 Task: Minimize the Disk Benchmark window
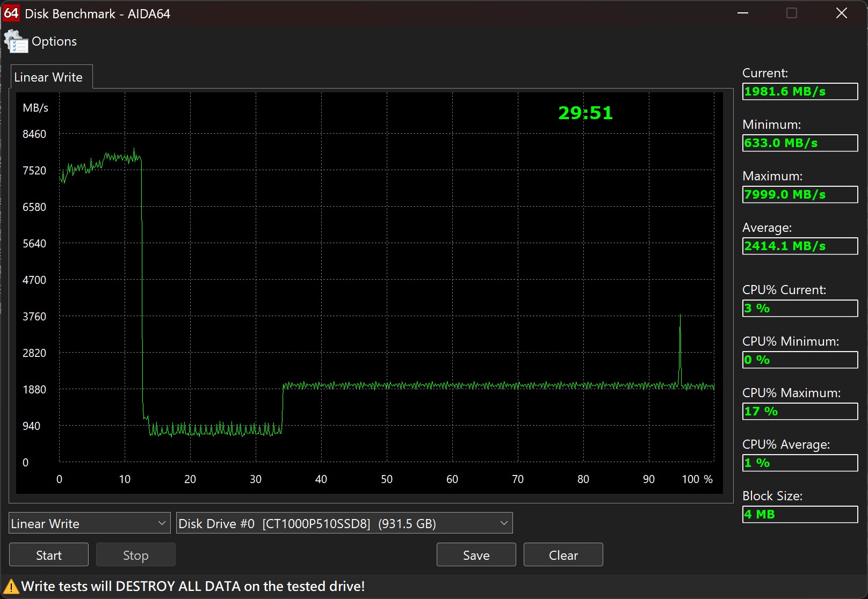click(743, 13)
